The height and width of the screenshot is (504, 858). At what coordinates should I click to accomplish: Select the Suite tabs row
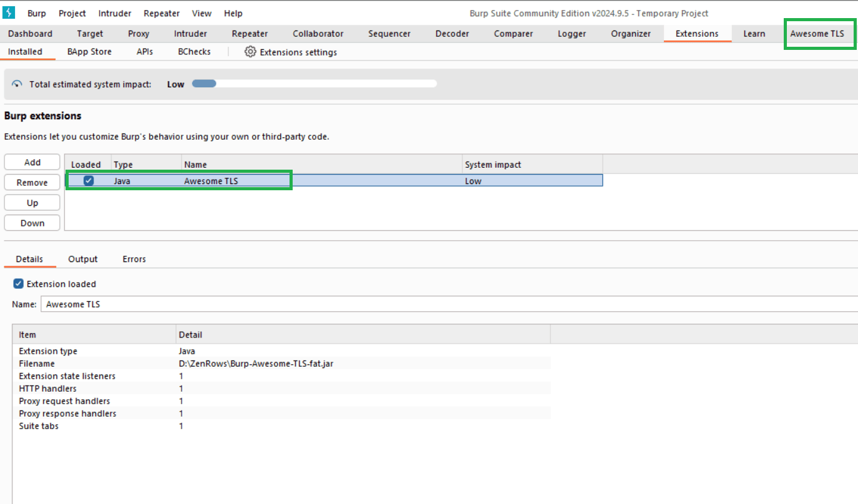282,426
